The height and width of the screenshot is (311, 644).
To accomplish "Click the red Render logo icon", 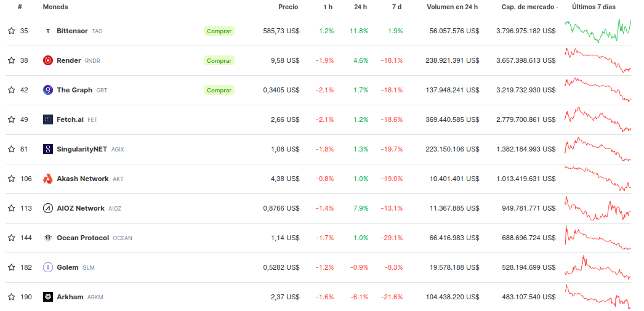I will point(48,60).
